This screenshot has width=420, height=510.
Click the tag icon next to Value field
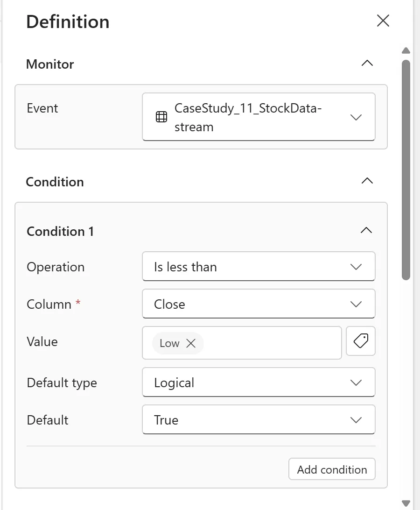[361, 341]
